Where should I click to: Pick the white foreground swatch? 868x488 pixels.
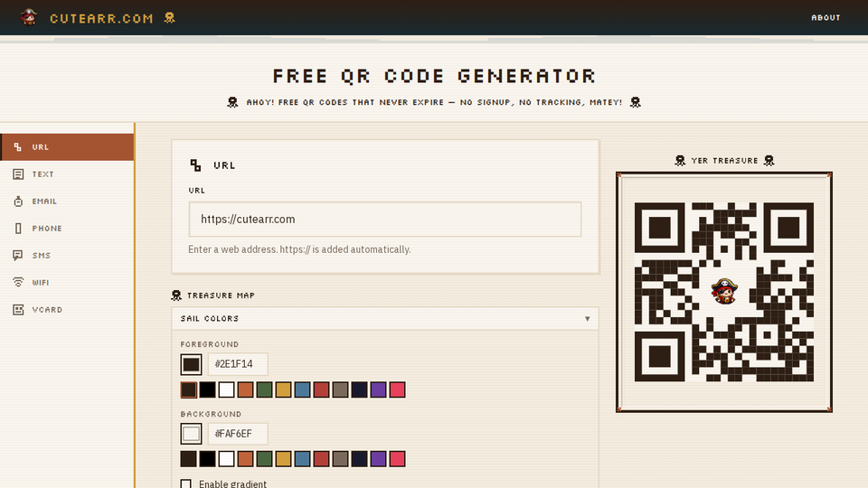point(226,389)
